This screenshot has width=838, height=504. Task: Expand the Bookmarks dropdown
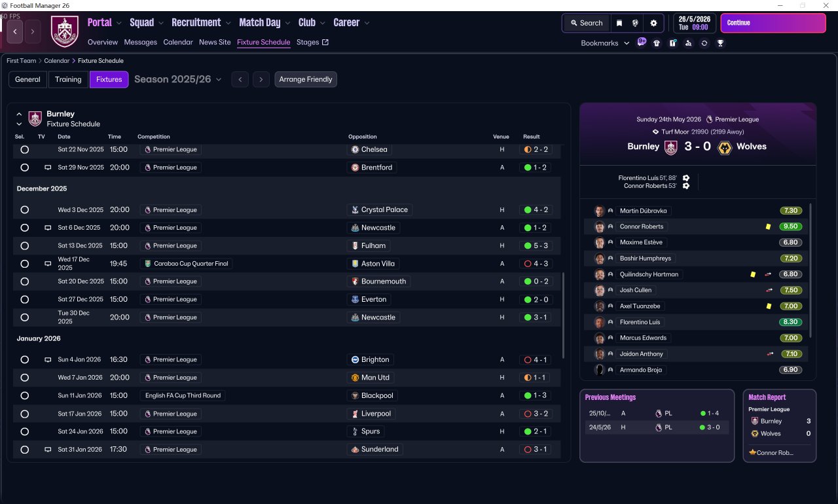click(605, 43)
